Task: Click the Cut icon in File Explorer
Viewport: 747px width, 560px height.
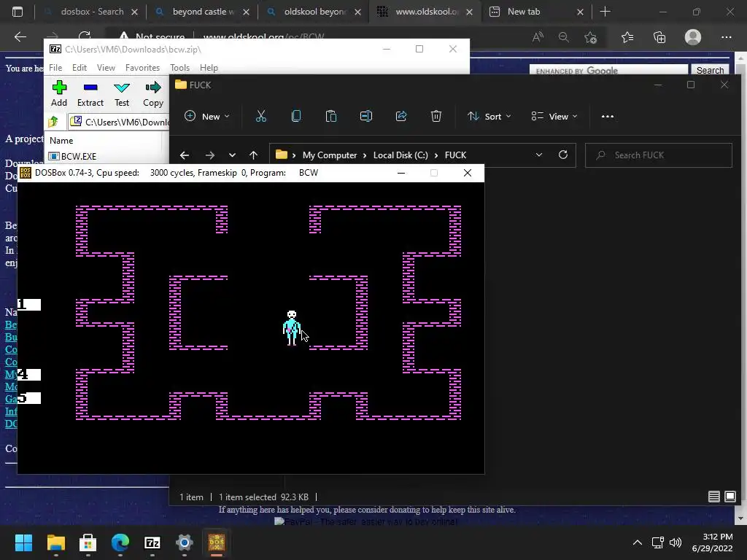Action: [x=261, y=116]
